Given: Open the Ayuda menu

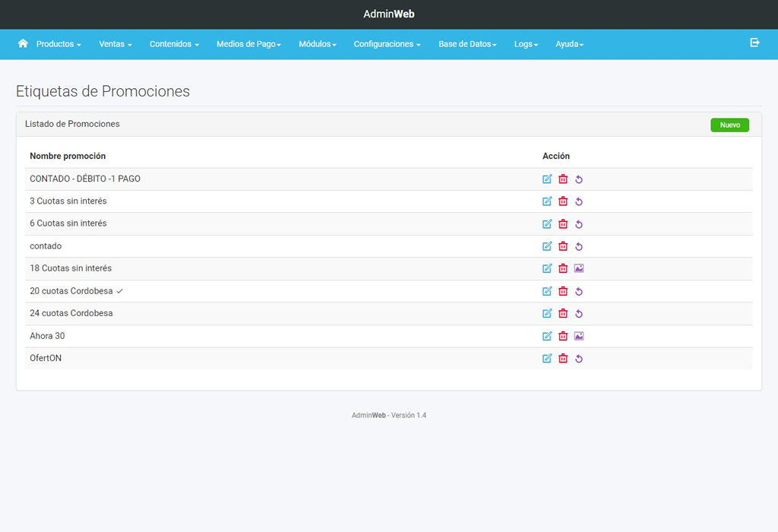Looking at the screenshot, I should 569,44.
